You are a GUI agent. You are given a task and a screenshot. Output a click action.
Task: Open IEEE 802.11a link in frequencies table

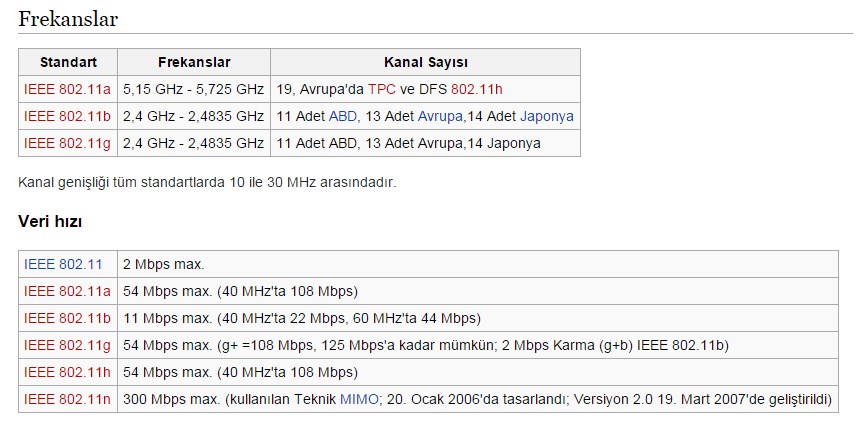click(67, 89)
